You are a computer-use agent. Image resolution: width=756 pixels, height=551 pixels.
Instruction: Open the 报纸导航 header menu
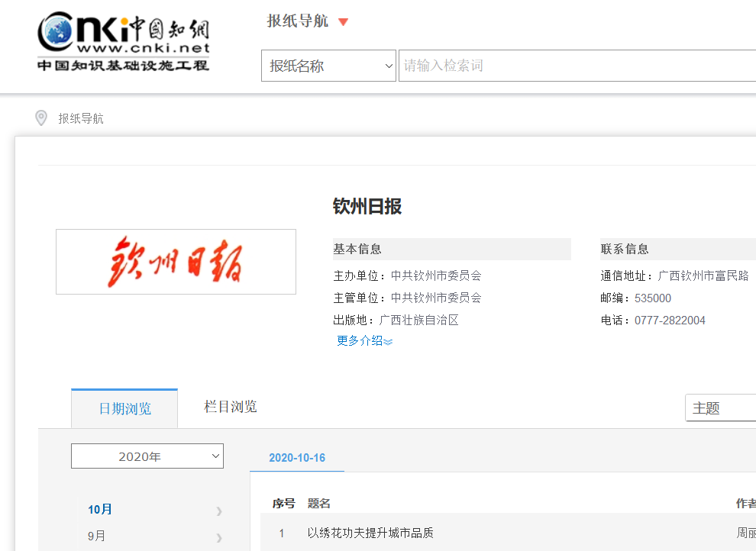point(298,21)
